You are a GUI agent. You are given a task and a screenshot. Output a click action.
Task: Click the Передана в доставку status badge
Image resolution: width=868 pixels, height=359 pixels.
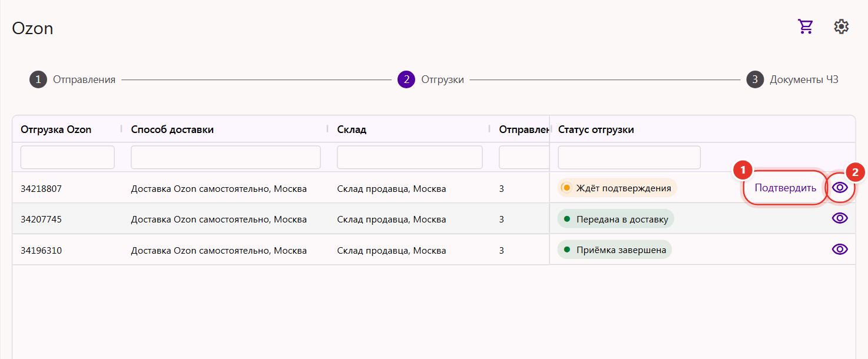click(x=615, y=219)
